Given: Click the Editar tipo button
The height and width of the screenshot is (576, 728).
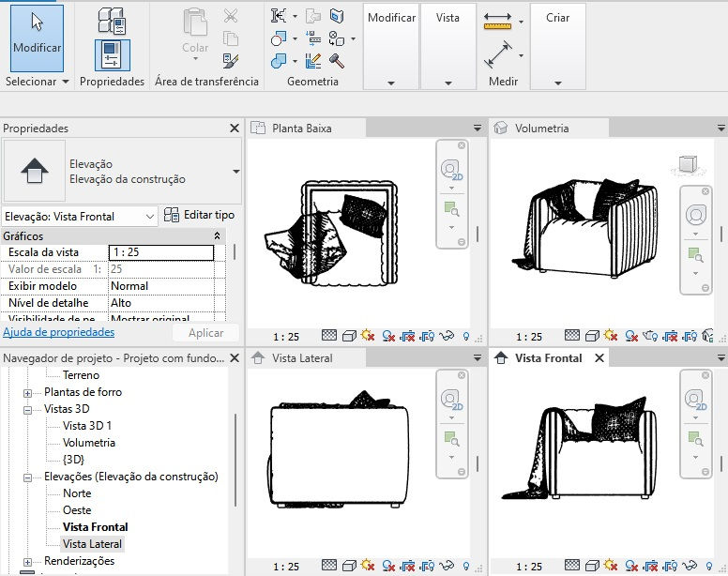Looking at the screenshot, I should click(199, 215).
